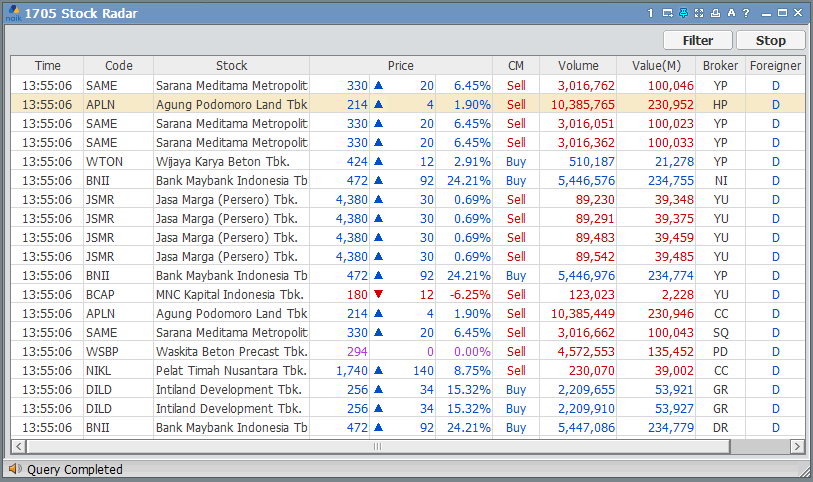This screenshot has height=482, width=813.
Task: Click the horizontal scrollbar left arrow
Action: click(18, 446)
